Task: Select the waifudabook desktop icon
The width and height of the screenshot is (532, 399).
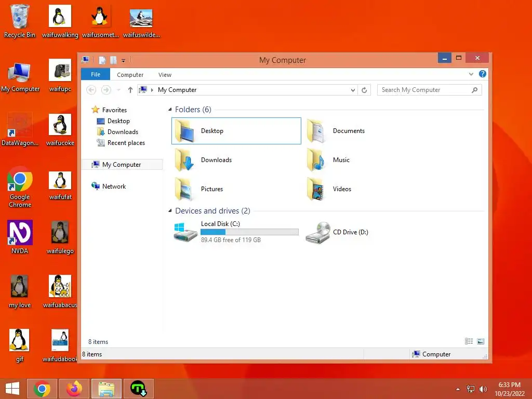Action: [x=60, y=345]
